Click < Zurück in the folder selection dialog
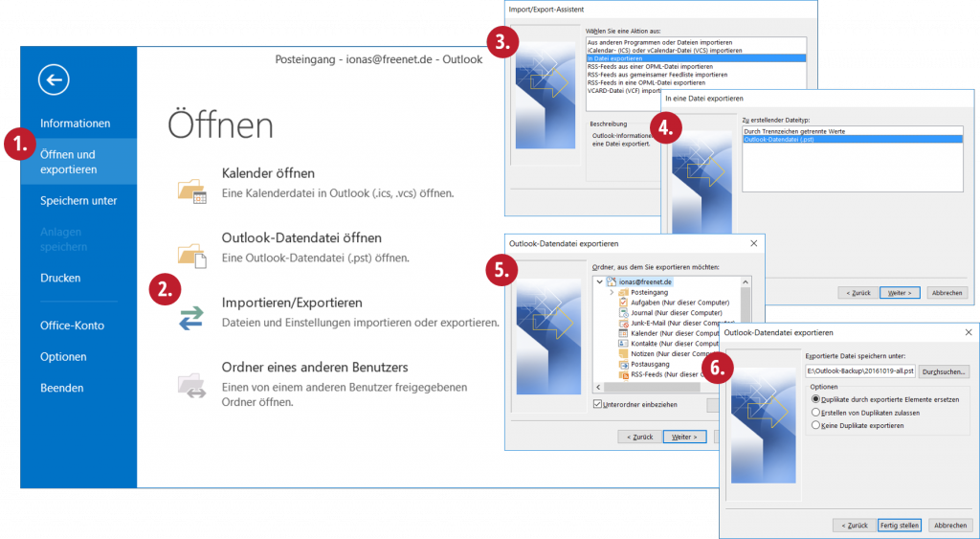The image size is (980, 539). 639,437
